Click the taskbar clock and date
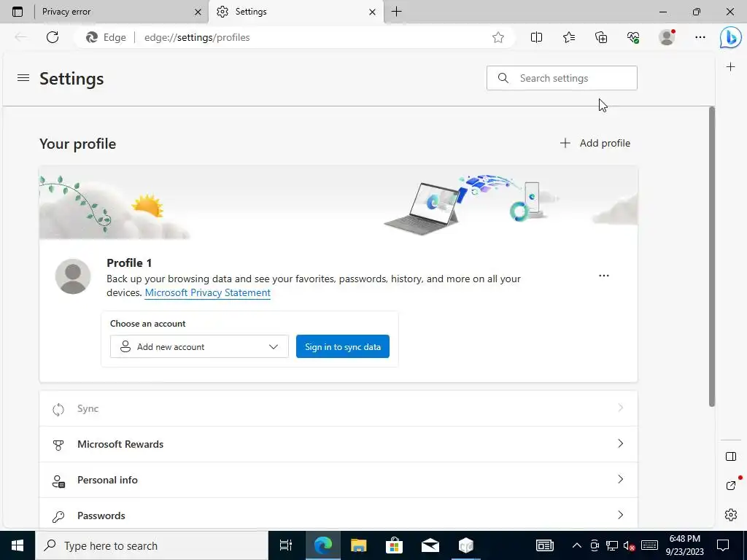 click(x=684, y=545)
